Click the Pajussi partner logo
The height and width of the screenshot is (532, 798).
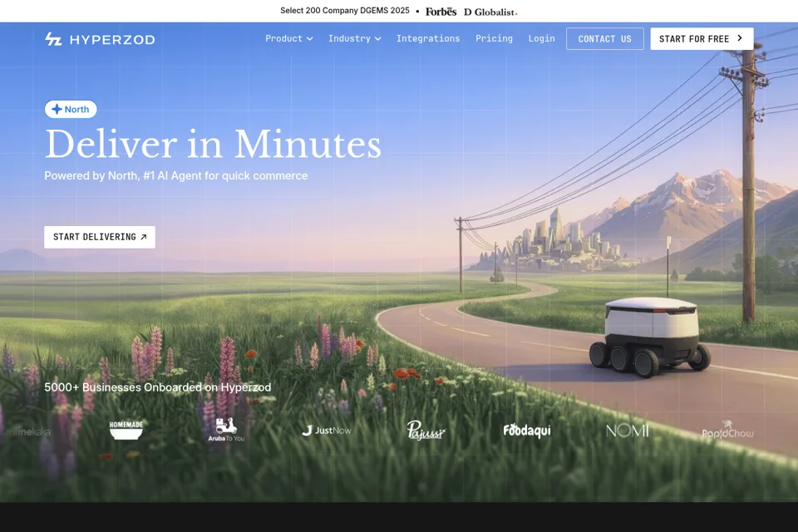point(426,431)
